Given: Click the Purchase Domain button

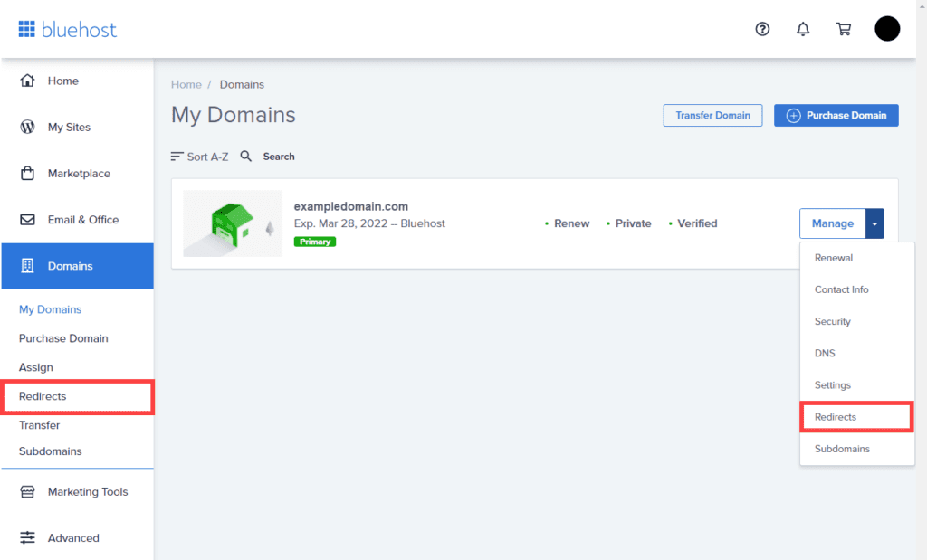Looking at the screenshot, I should point(836,115).
